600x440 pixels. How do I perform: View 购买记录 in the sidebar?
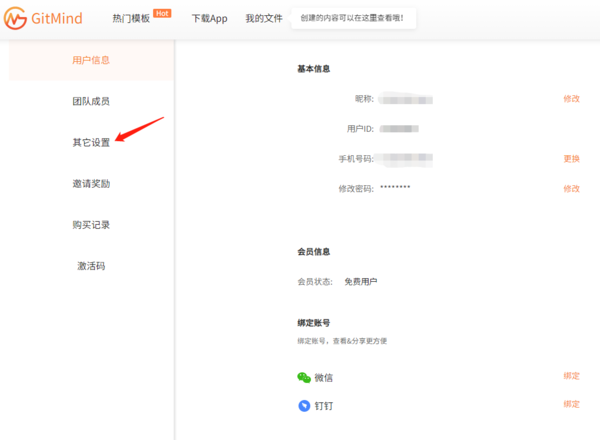click(x=91, y=224)
